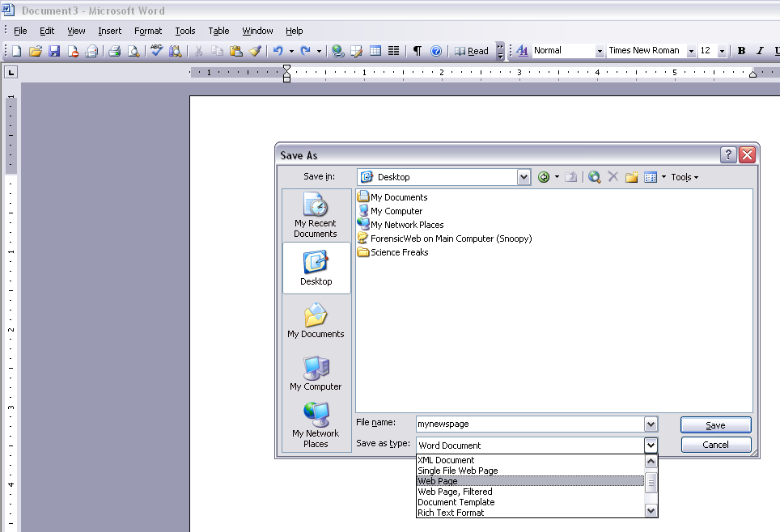Screen dimensions: 780x532
Task: Select Desktop in the places bar
Action: pyautogui.click(x=316, y=268)
